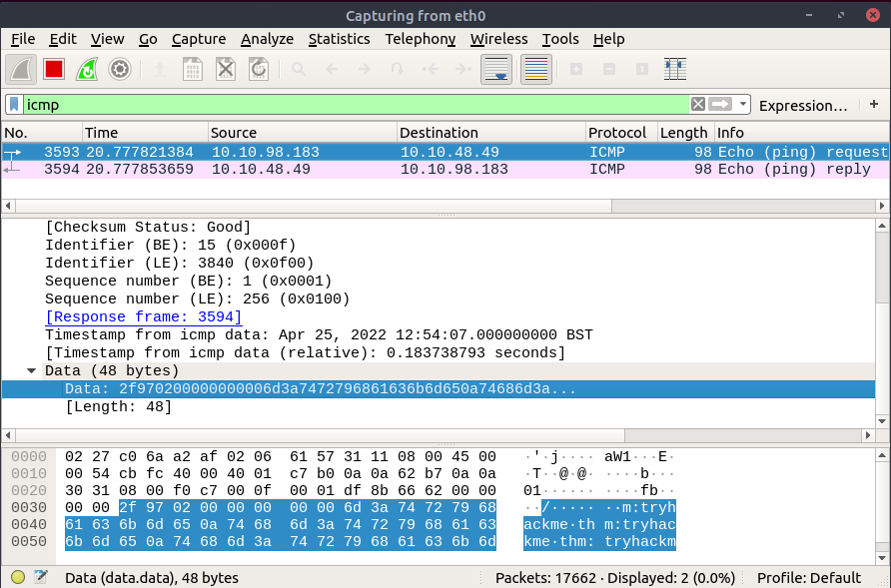Image resolution: width=891 pixels, height=588 pixels.
Task: Click the shark fin start capture icon
Action: pyautogui.click(x=21, y=69)
